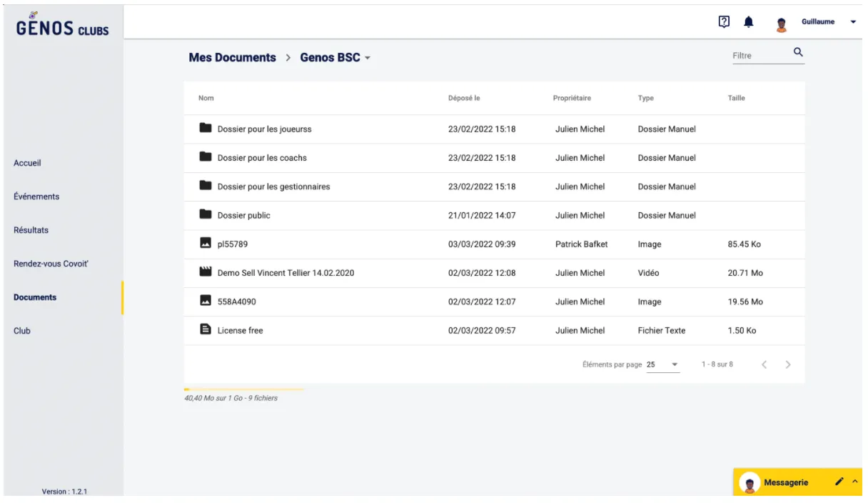Open Rendez-vous Covoit' in the sidebar

51,264
